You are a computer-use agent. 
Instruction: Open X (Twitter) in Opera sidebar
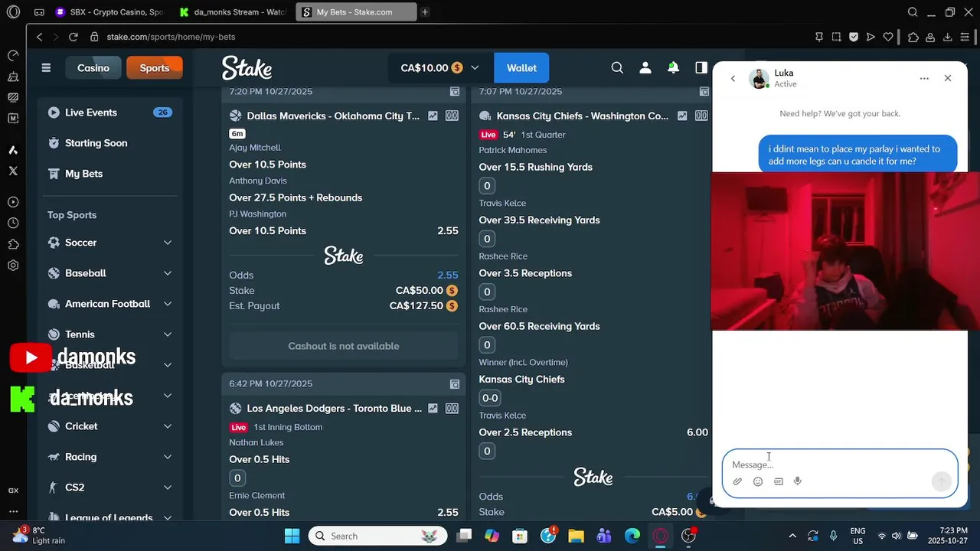point(13,171)
